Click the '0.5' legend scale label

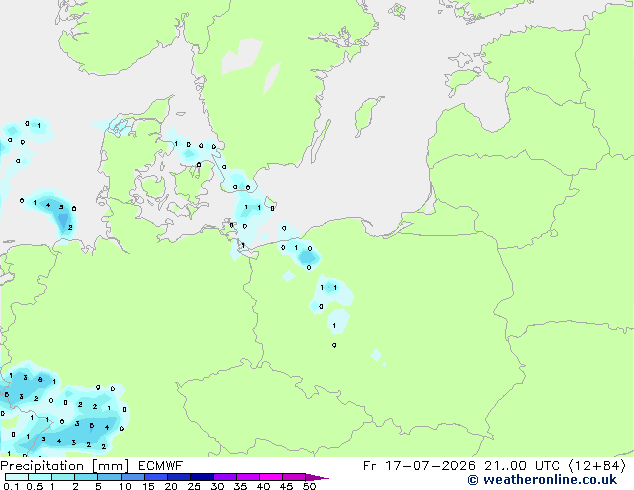point(35,486)
